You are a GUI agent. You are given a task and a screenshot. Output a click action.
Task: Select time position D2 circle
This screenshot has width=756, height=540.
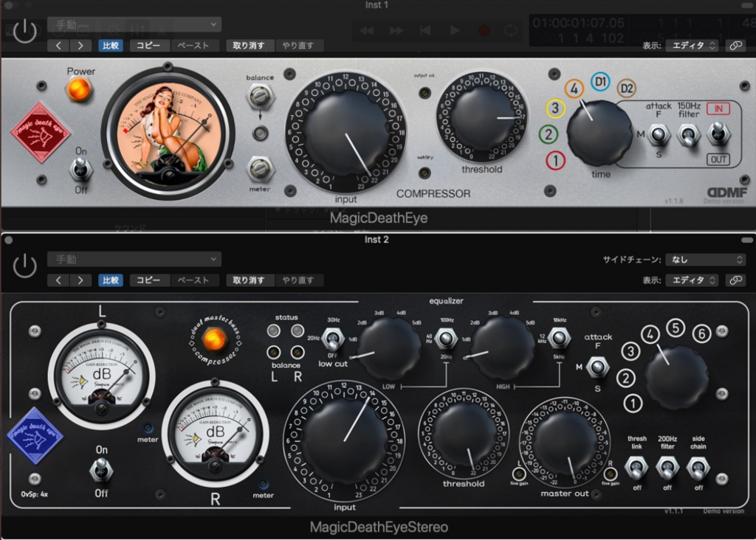(x=626, y=88)
